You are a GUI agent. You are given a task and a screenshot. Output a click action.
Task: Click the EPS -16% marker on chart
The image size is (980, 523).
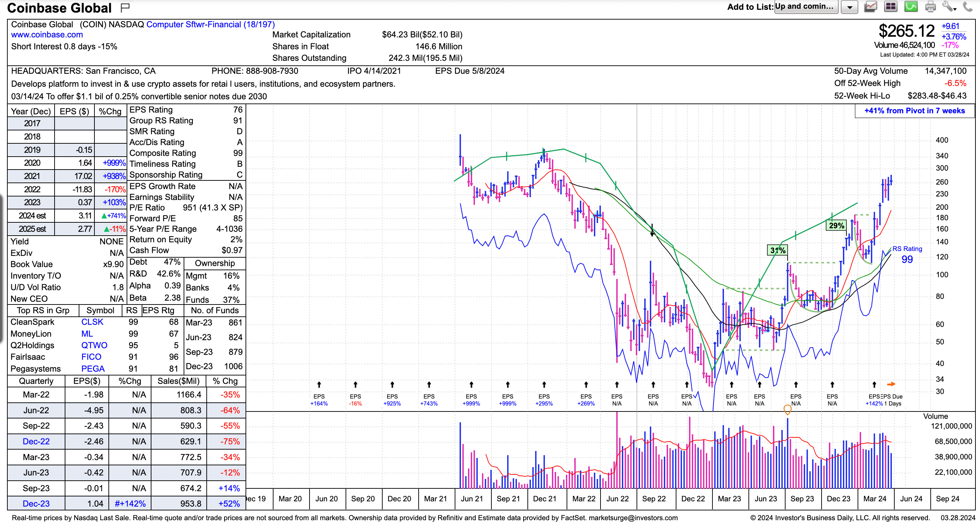[x=355, y=400]
